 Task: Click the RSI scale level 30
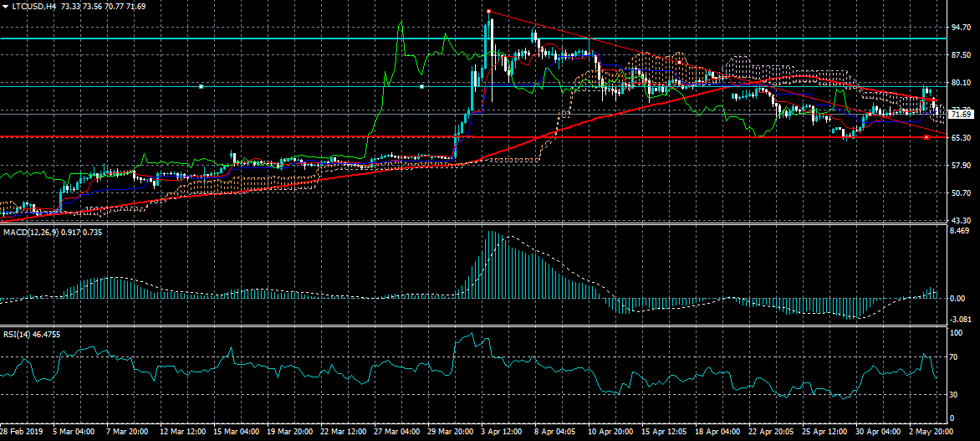[954, 395]
